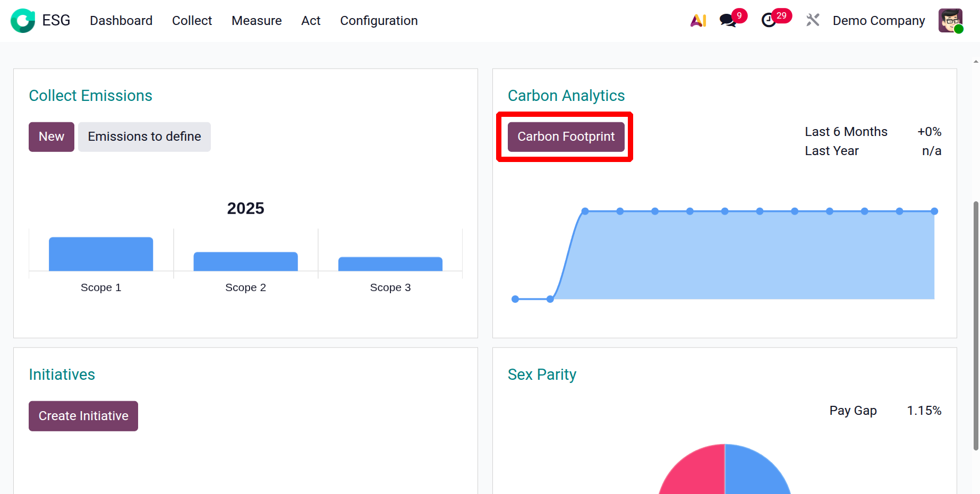This screenshot has height=494, width=980.
Task: Open the Configuration menu
Action: 379,21
